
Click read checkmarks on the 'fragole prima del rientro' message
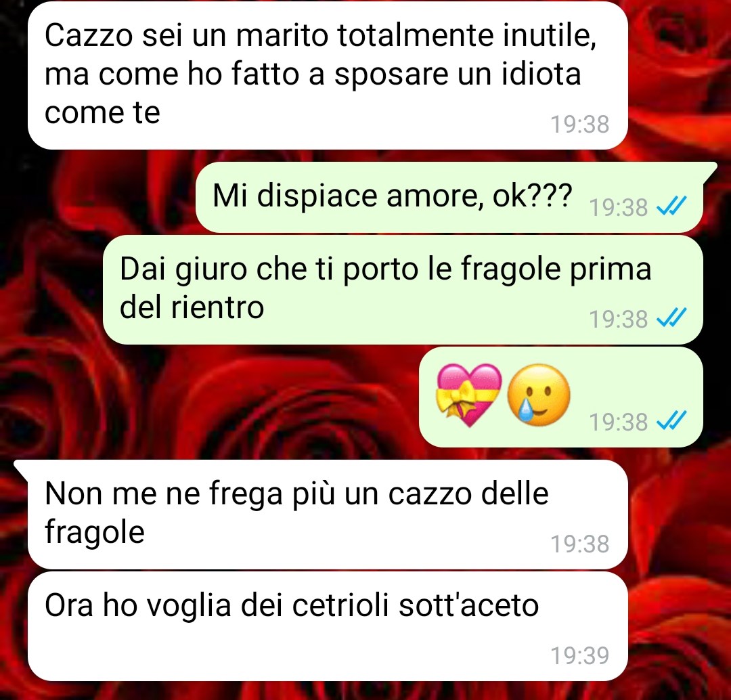click(x=671, y=318)
